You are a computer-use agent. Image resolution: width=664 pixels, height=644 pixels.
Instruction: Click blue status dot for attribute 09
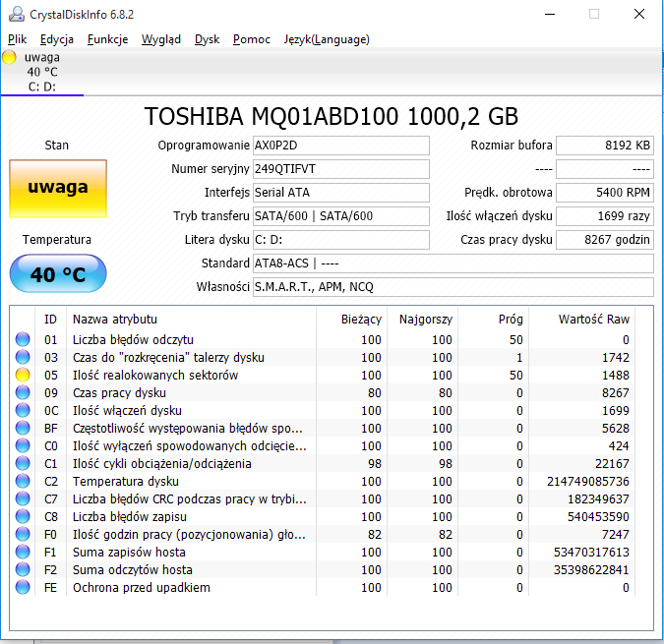[x=23, y=392]
